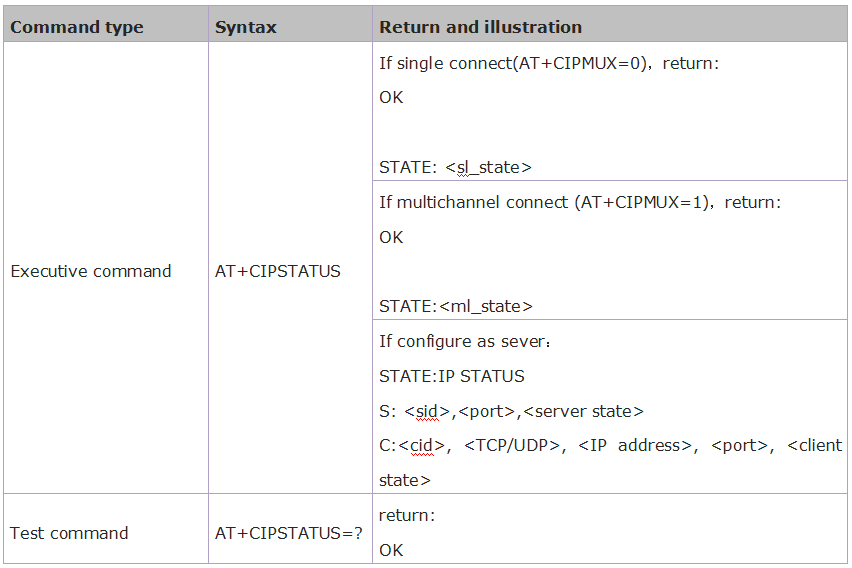
Task: Click the "AT+CIPSTATUS=?" syntax cell
Action: click(x=289, y=533)
